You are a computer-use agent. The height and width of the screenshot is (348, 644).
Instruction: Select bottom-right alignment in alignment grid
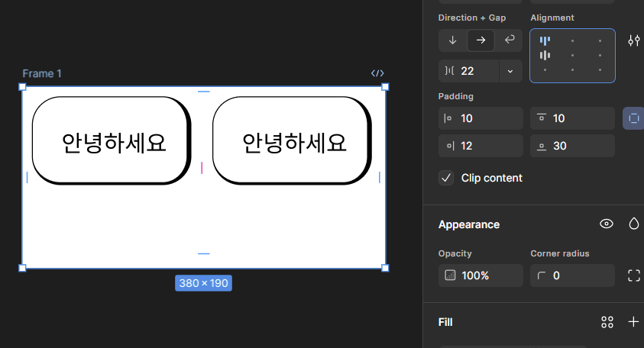(x=600, y=70)
